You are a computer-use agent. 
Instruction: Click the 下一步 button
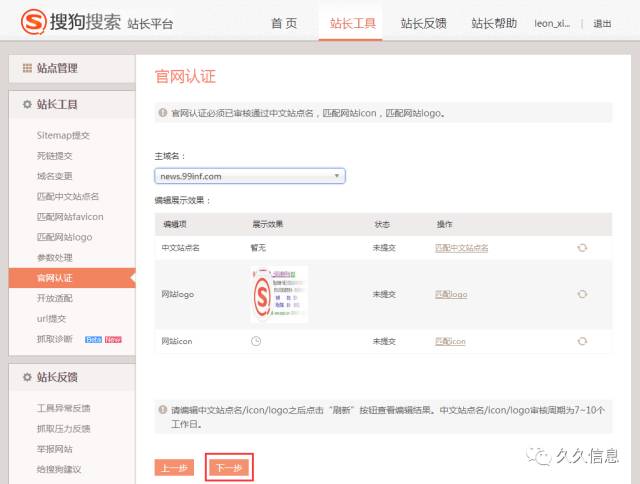(229, 467)
